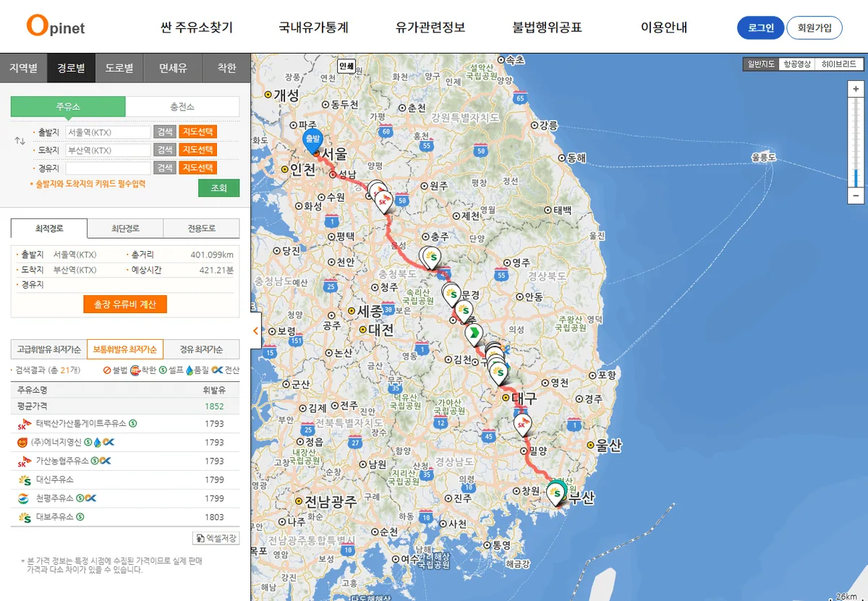868x601 pixels.
Task: Select the 충전소 charging station toggle
Action: (x=182, y=107)
